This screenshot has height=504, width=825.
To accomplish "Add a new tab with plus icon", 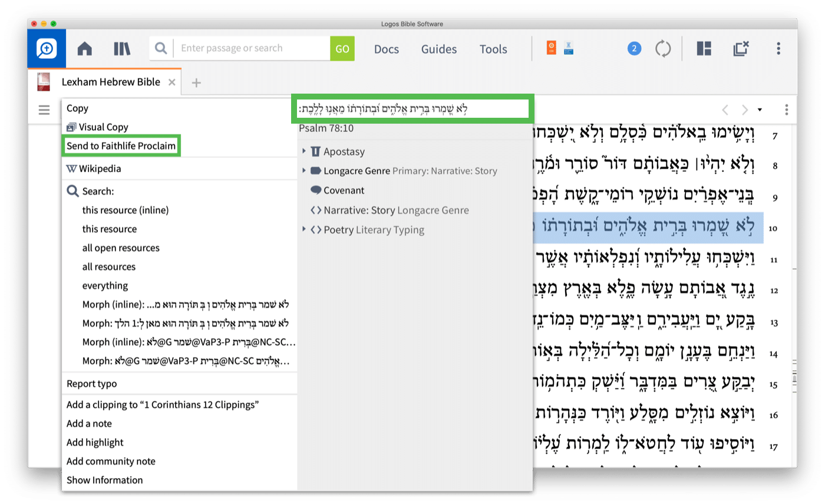I will coord(197,83).
